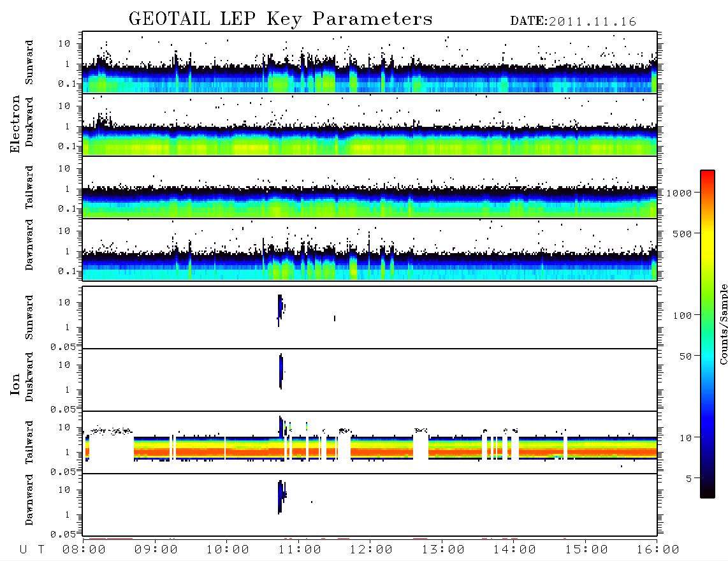Screen dimensions: 728x561
Task: Click the colorbar "100" tick label
Action: click(x=682, y=316)
